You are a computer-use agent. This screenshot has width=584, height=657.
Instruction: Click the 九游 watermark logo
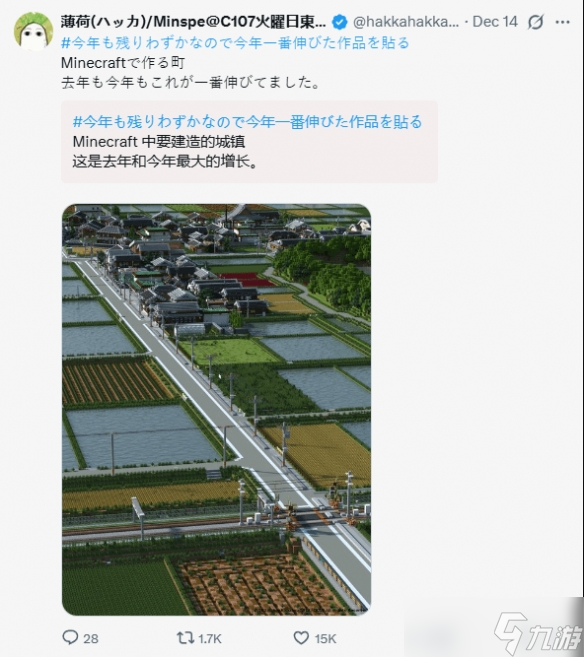(x=539, y=634)
